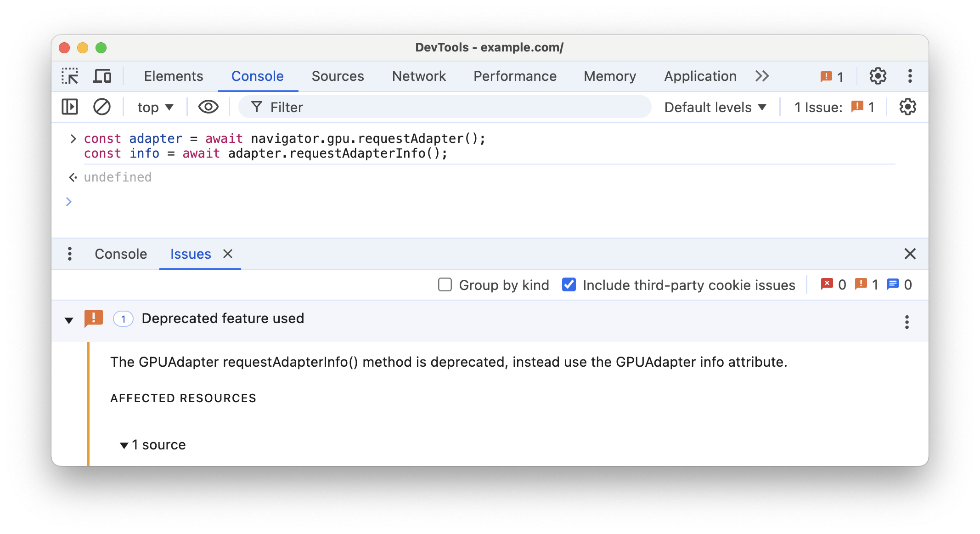Click the inspect element icon
This screenshot has width=980, height=534.
71,75
